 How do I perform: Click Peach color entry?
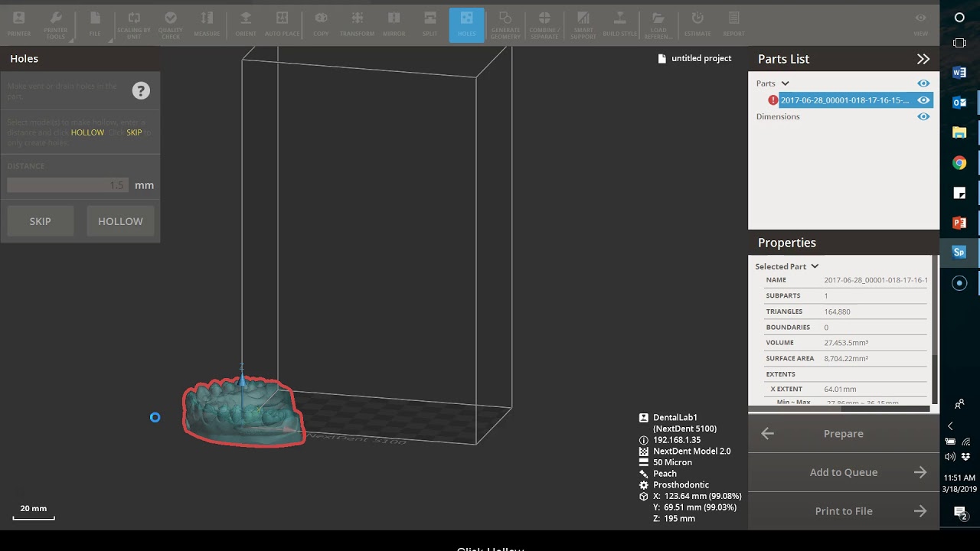665,474
